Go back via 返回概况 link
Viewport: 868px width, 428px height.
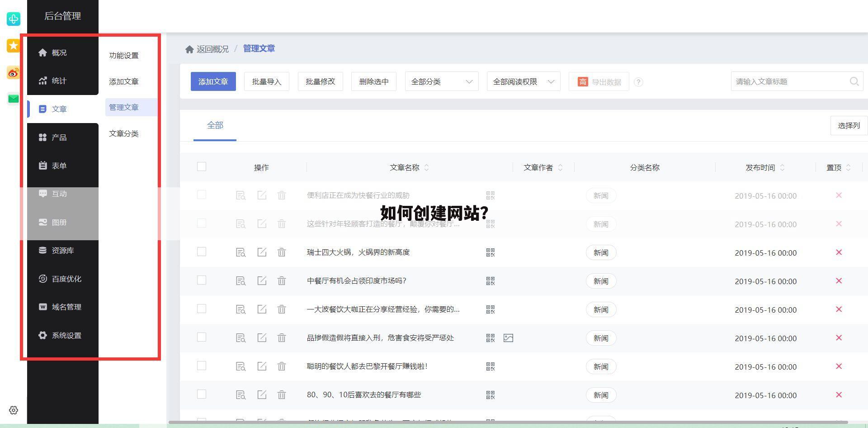coord(212,49)
